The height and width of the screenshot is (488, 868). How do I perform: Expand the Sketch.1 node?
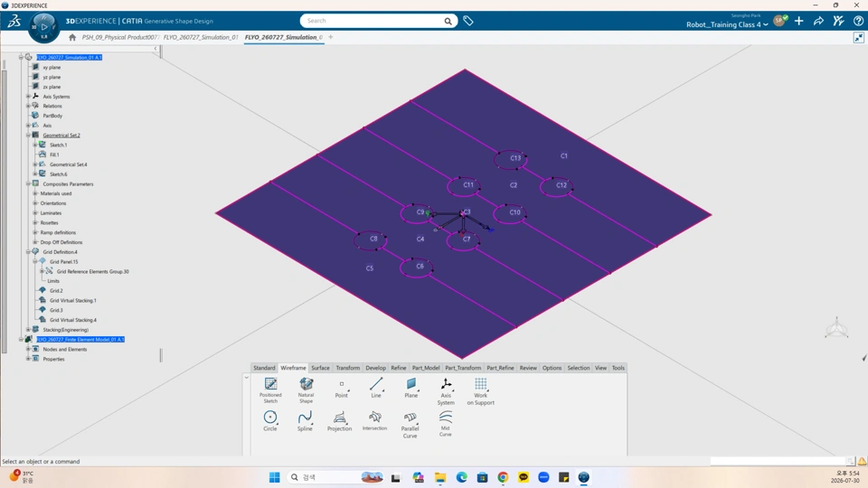35,145
